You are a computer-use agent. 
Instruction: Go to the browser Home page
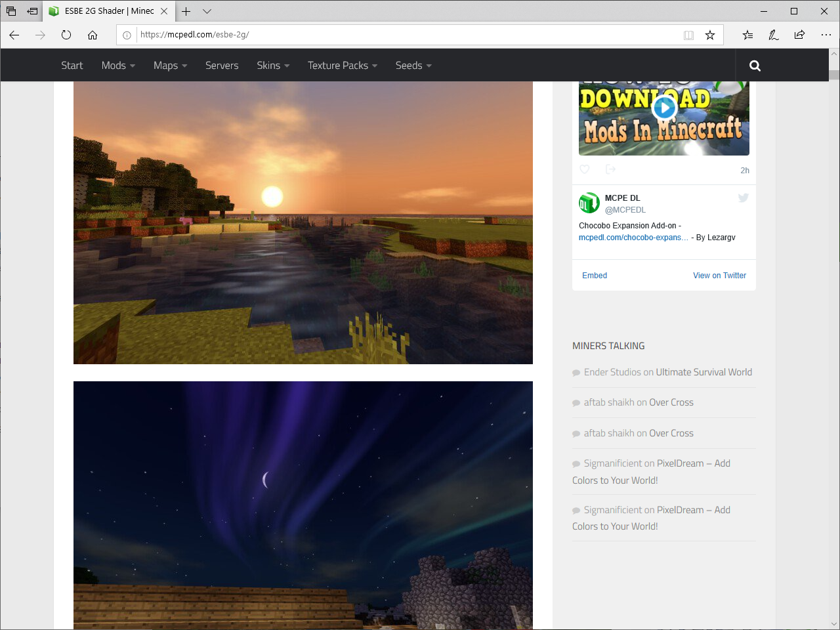[93, 35]
